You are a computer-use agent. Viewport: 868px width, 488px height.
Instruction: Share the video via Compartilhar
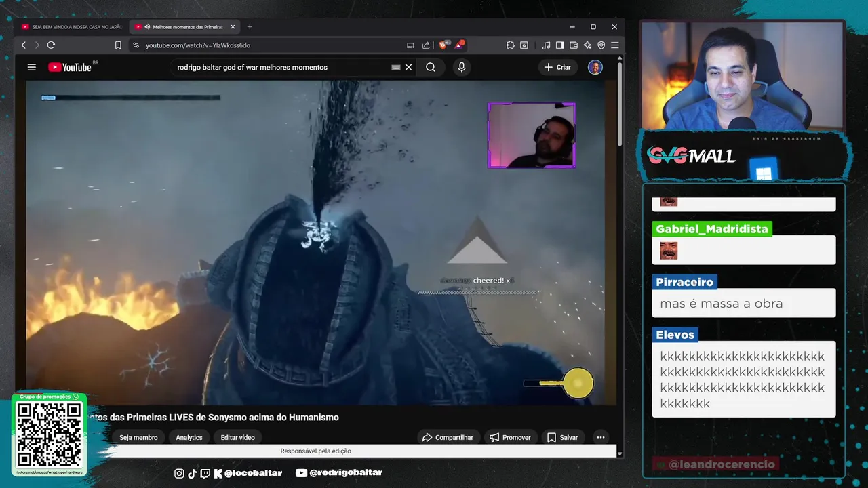click(x=448, y=437)
